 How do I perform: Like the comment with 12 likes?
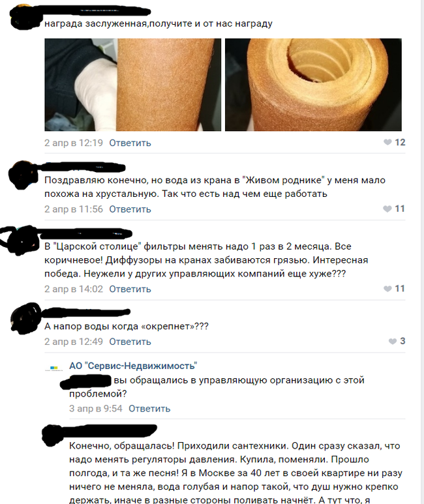(x=394, y=142)
